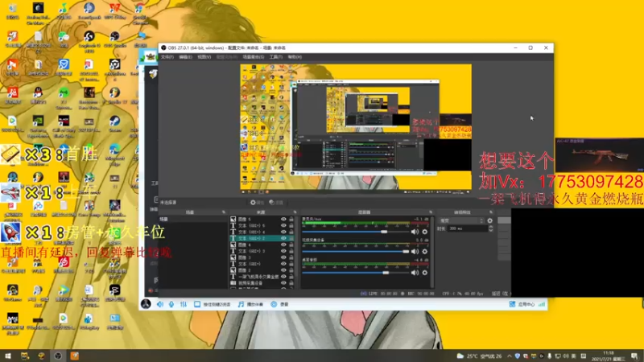Lock the 图像 3 source
Viewport: 644px width, 362px height.
(291, 257)
